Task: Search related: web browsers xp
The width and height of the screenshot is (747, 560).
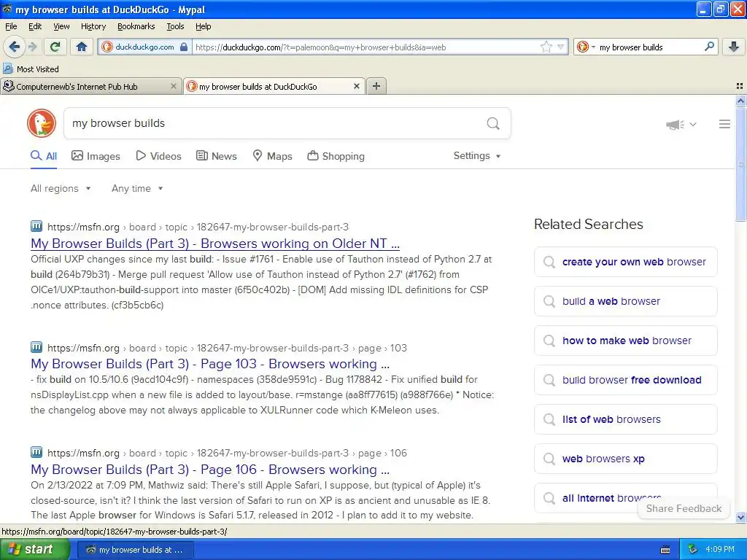Action: (625, 459)
